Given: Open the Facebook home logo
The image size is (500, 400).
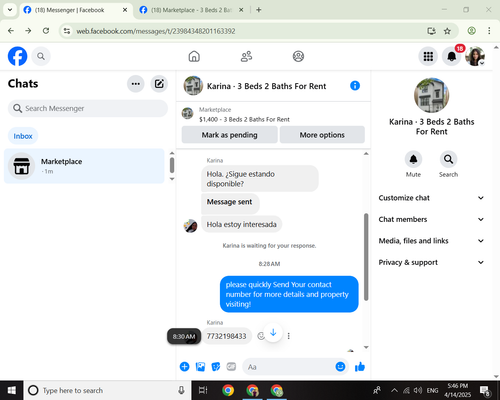Looking at the screenshot, I should point(17,56).
